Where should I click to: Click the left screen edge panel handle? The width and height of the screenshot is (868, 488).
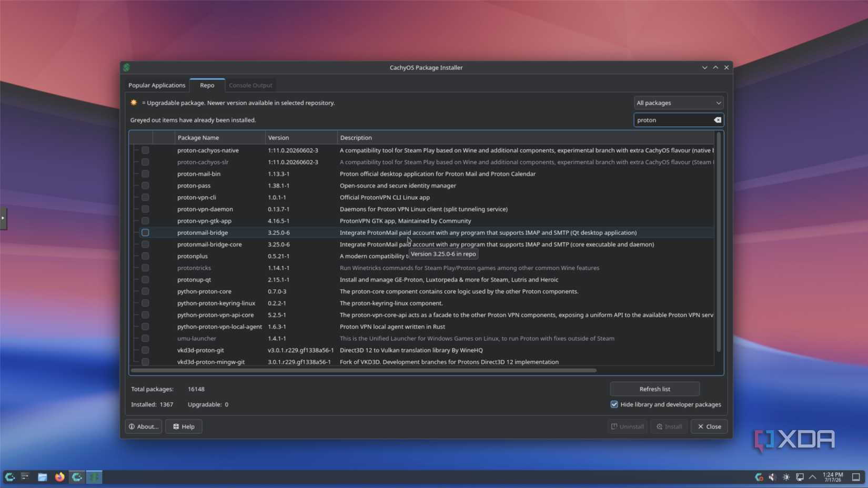[3, 218]
